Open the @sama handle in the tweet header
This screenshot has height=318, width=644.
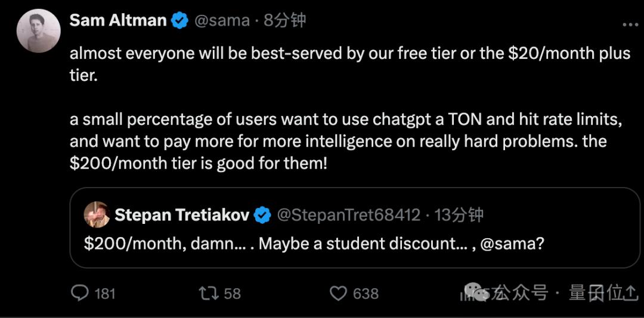[x=221, y=21]
